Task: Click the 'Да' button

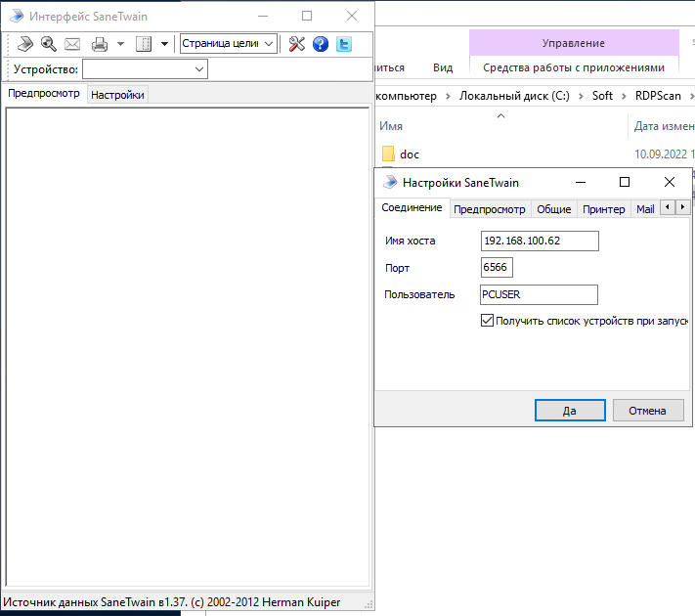Action: [x=570, y=411]
